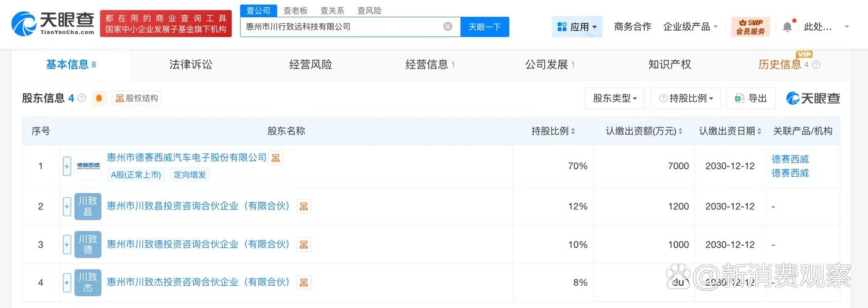868x308 pixels.
Task: Open the 基本信息 tab
Action: click(71, 64)
